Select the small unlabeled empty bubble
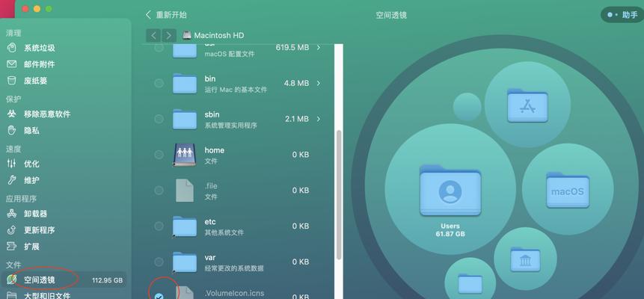 467,107
